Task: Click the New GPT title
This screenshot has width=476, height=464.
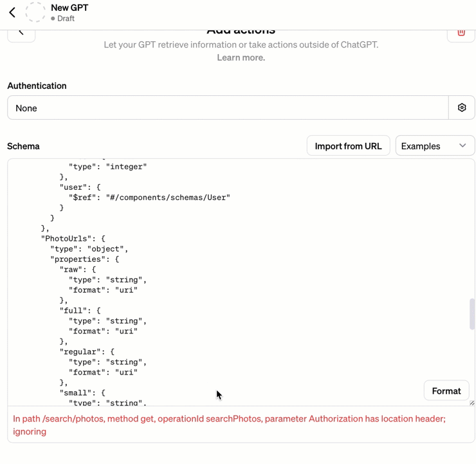Action: [x=69, y=8]
